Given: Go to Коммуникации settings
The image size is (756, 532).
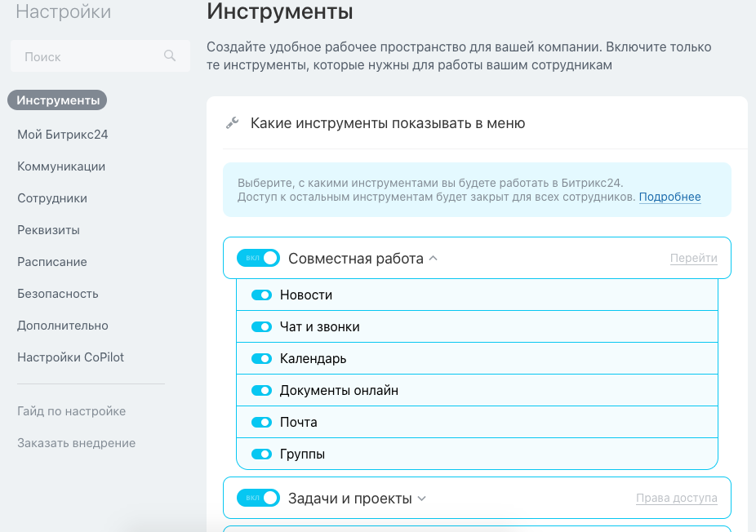Looking at the screenshot, I should [61, 166].
